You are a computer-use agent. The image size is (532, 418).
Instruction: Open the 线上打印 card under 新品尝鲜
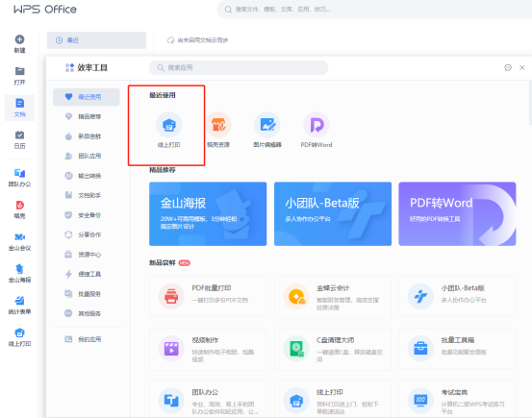coord(333,399)
